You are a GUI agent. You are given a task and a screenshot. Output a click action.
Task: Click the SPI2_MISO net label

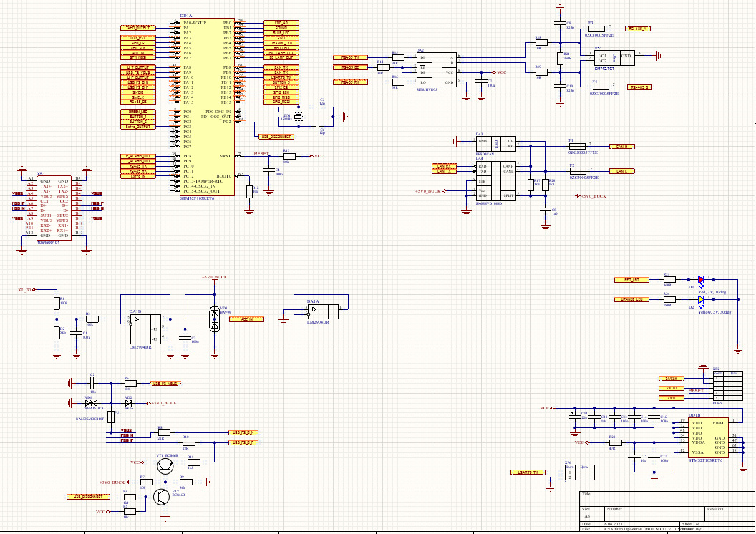(281, 97)
